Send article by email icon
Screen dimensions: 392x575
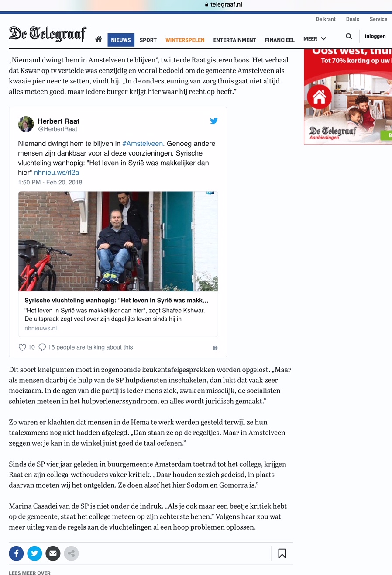[53, 554]
